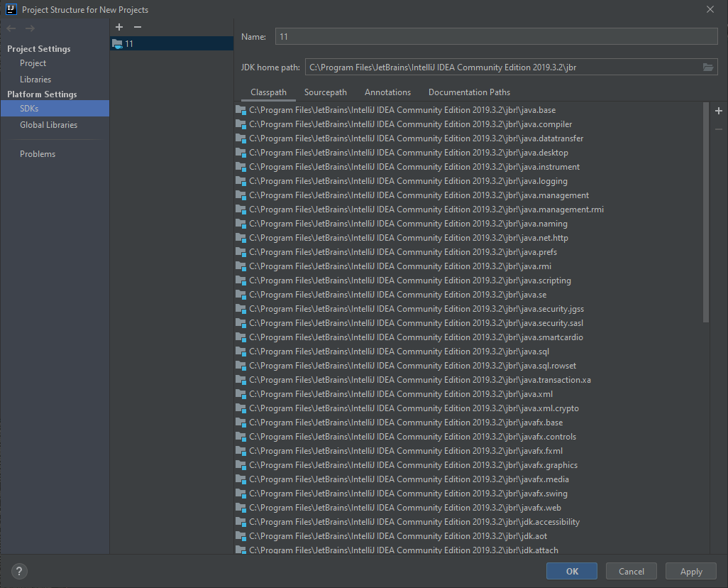Image resolution: width=728 pixels, height=588 pixels.
Task: Open the Documentation Paths tab
Action: tap(469, 92)
